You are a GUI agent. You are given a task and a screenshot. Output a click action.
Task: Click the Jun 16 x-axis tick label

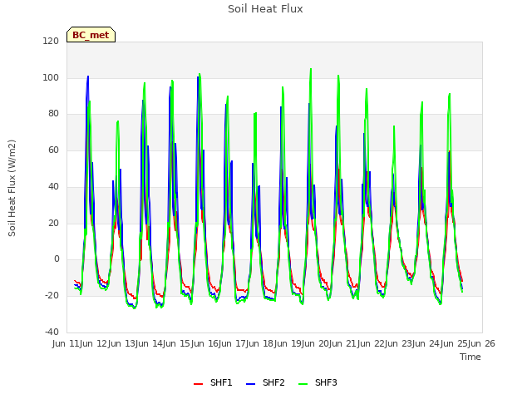click(205, 343)
